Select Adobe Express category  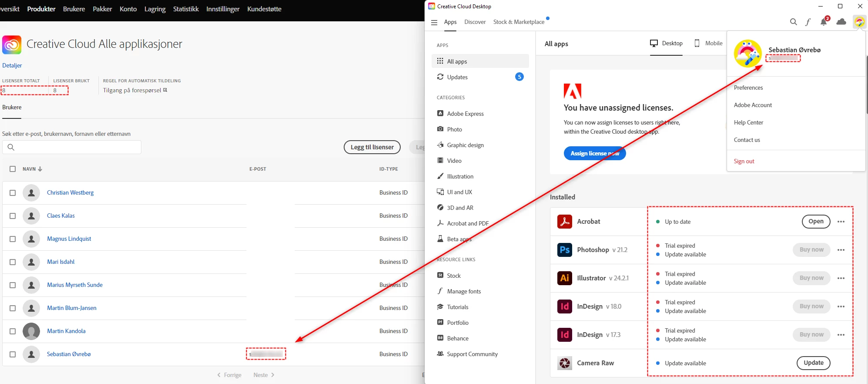point(465,114)
